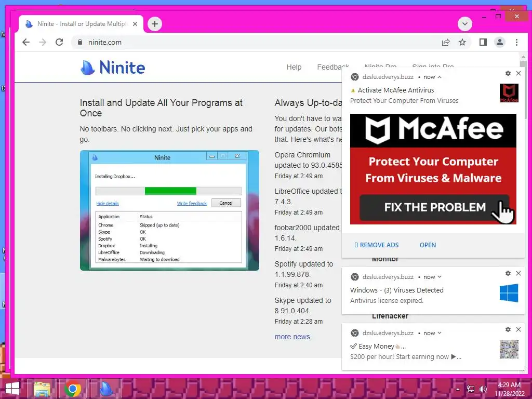Screen dimensions: 532x399
Task: Click the volume speaker tray icon
Action: coord(483,389)
